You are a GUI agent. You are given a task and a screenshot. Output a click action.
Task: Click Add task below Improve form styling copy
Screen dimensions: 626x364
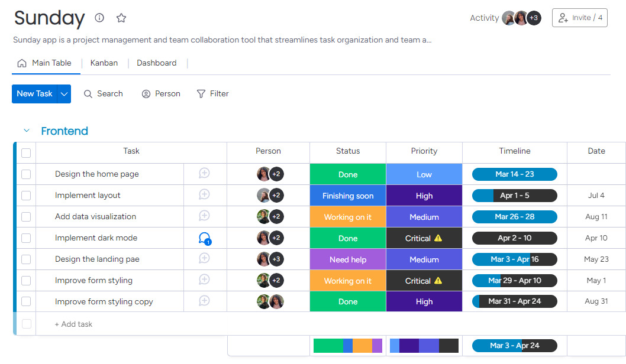click(x=72, y=324)
